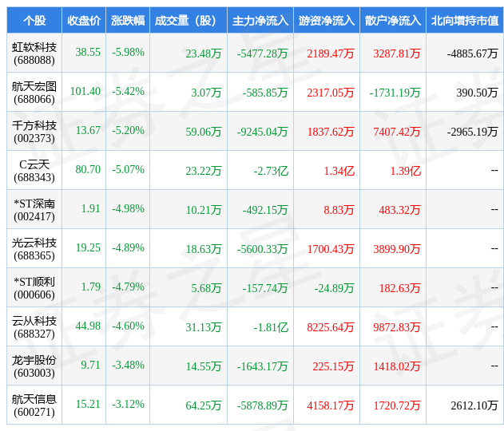This screenshot has height=431, width=504.
Task: Click the 成交量（股） column header
Action: click(x=189, y=21)
